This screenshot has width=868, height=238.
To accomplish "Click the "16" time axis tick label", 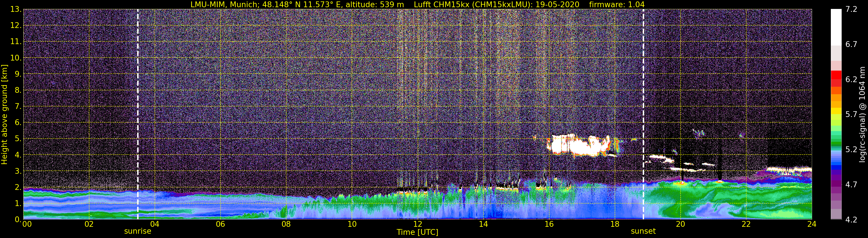I will tap(549, 224).
